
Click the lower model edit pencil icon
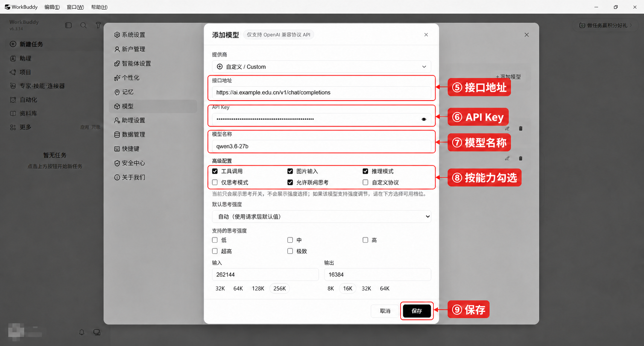click(507, 158)
